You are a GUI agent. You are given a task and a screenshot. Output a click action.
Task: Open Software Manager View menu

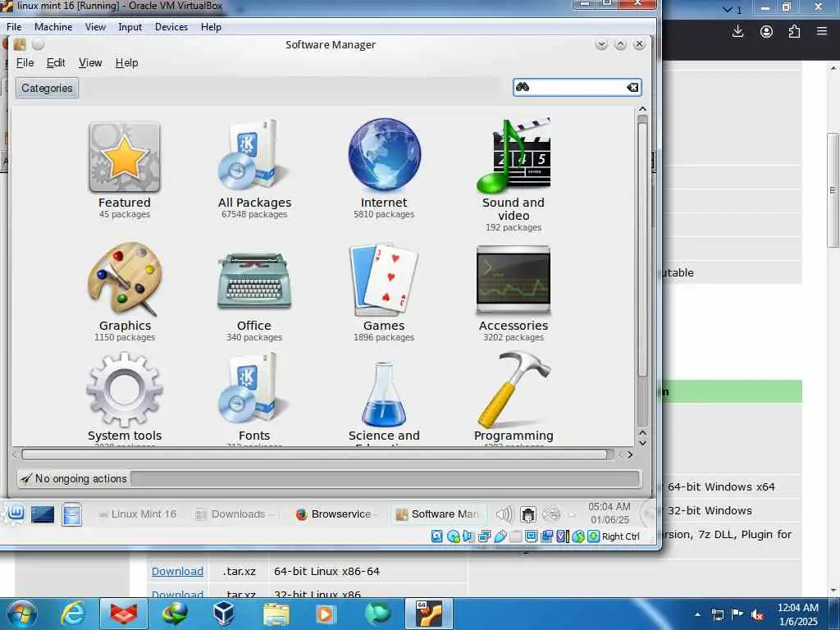pyautogui.click(x=90, y=62)
